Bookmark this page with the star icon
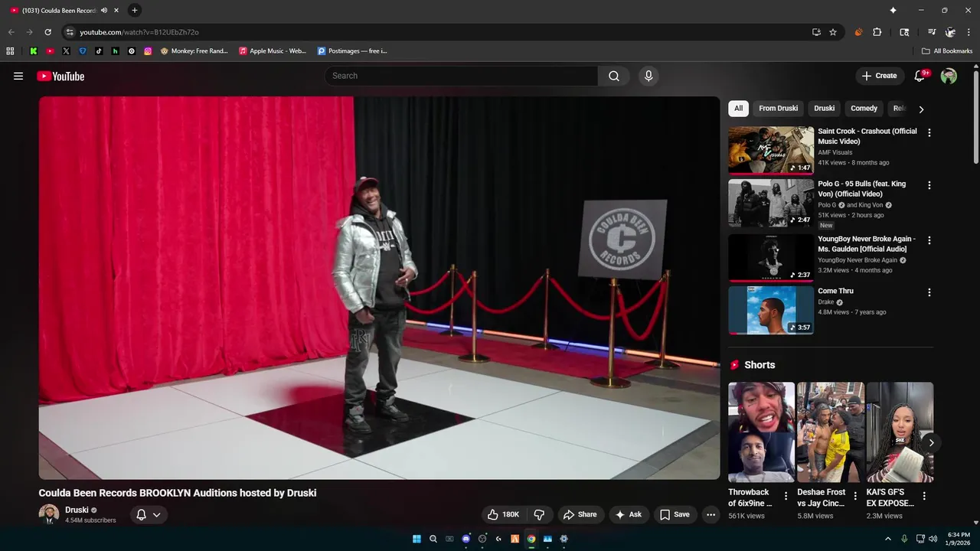 point(833,32)
